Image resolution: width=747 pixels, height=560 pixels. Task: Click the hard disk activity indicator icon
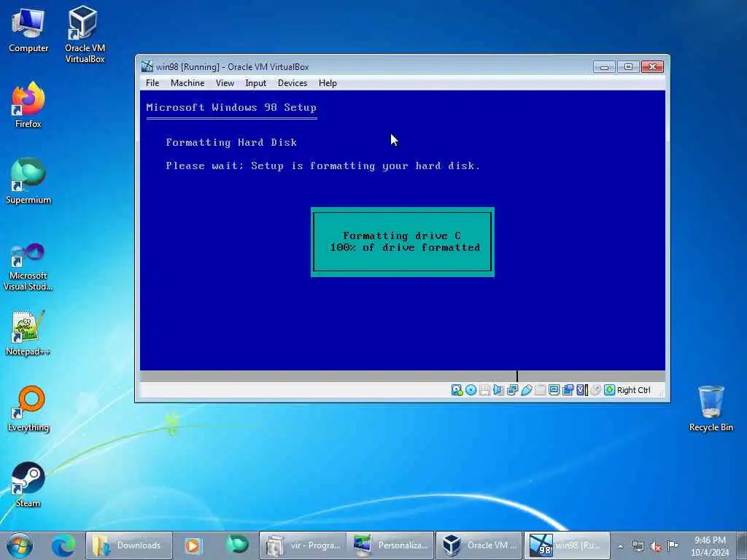point(457,390)
